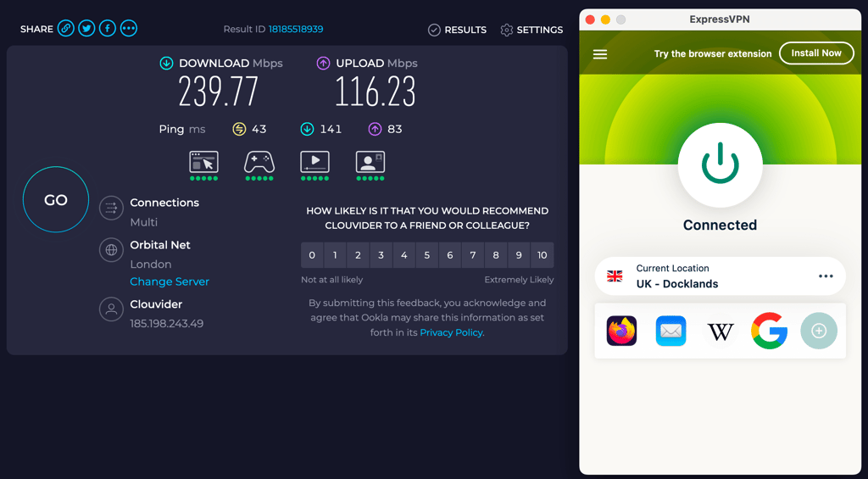This screenshot has height=479, width=868.
Task: Click the Multi connections value
Action: click(x=144, y=222)
